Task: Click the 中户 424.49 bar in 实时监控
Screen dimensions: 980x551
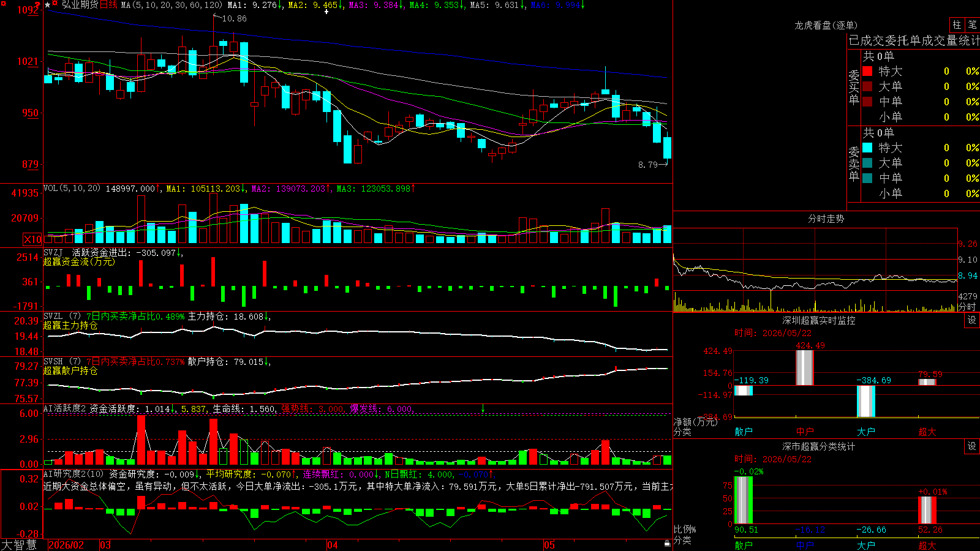Action: click(805, 367)
